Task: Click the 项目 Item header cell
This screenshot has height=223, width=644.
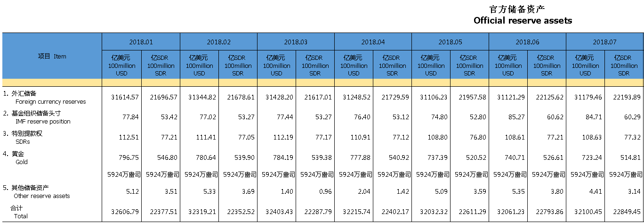Action: [52, 56]
